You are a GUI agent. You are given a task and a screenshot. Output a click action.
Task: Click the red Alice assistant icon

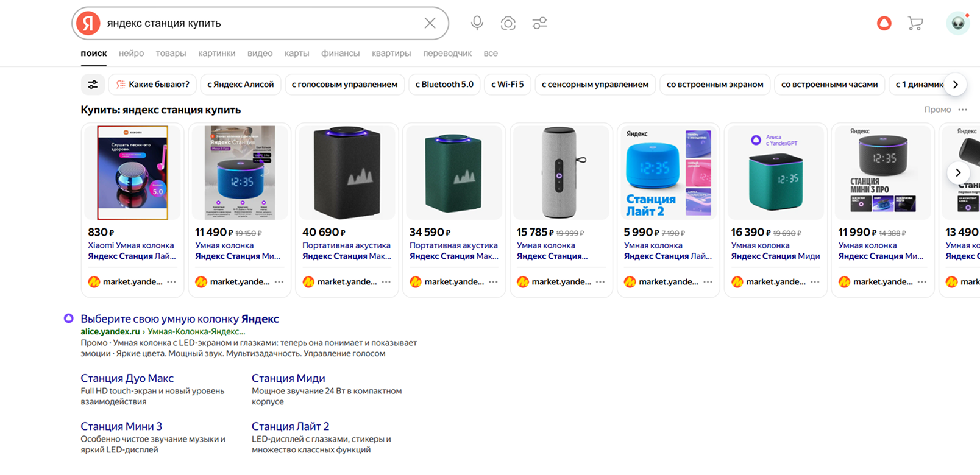pos(884,23)
